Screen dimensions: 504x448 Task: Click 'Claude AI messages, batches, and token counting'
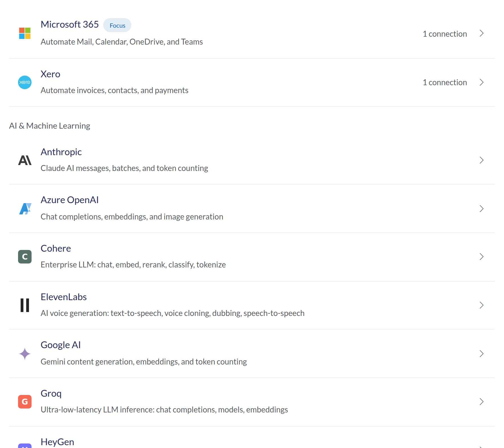(x=124, y=168)
